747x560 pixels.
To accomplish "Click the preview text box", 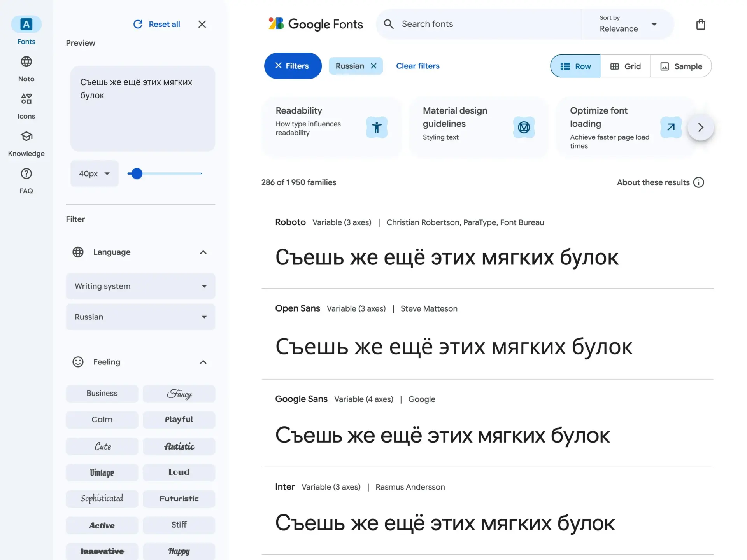I will pos(142,108).
